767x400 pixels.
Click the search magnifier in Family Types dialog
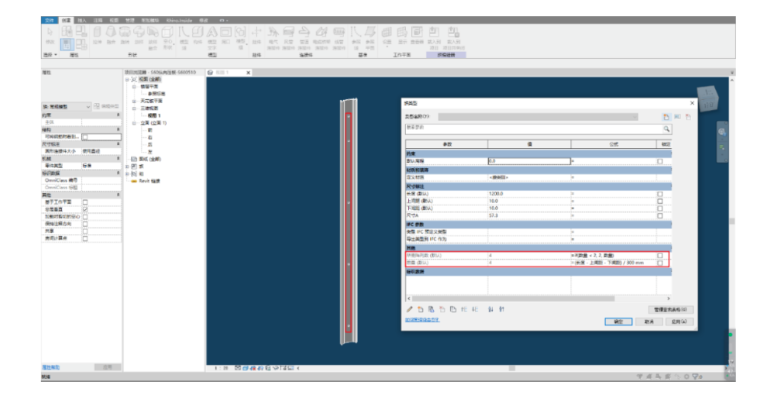pyautogui.click(x=667, y=129)
